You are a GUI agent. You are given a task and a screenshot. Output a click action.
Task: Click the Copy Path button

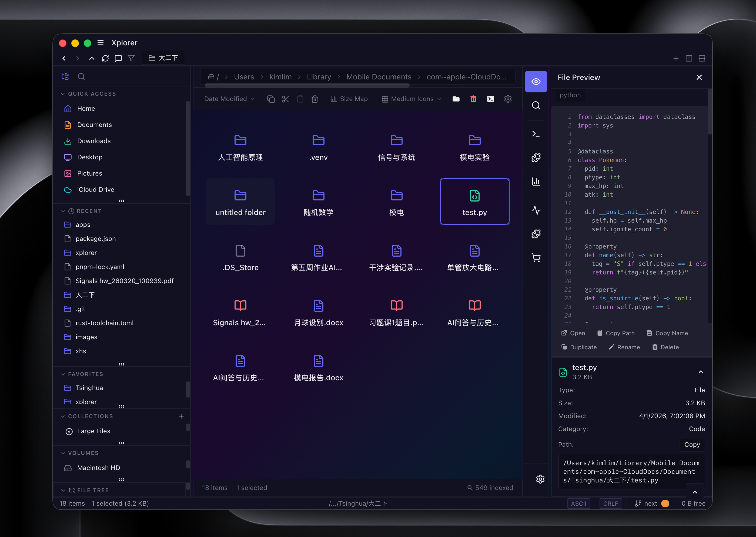(616, 333)
